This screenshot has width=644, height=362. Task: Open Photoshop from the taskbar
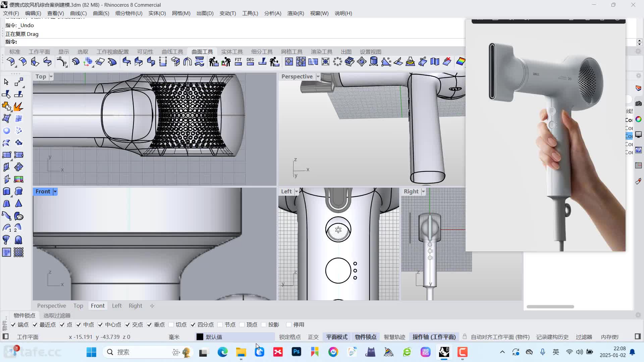pyautogui.click(x=297, y=352)
